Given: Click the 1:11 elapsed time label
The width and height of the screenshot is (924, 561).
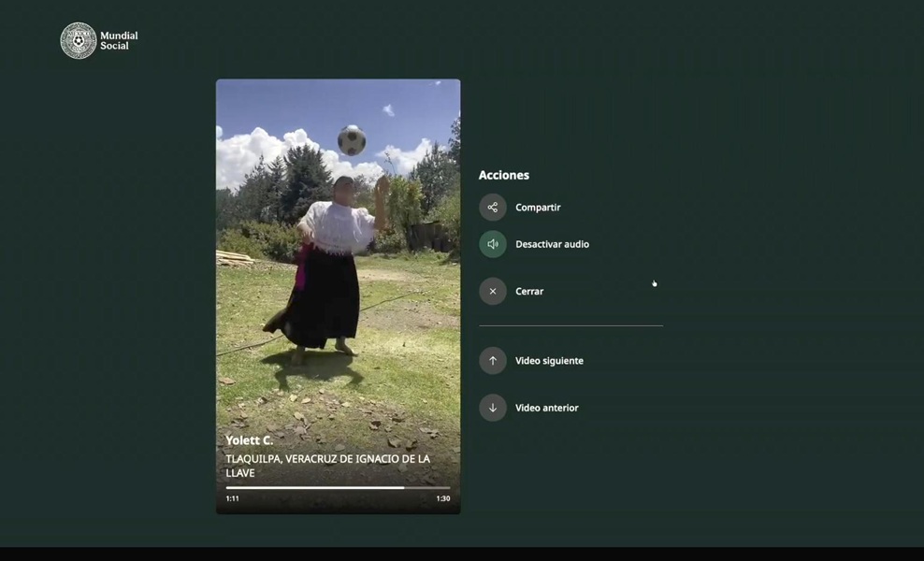Looking at the screenshot, I should click(232, 498).
